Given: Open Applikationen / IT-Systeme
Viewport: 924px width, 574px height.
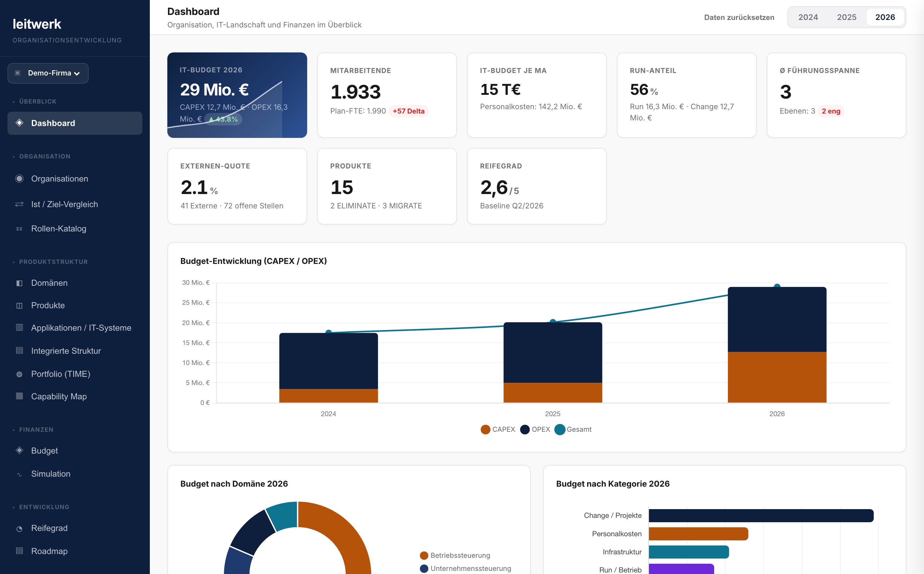Looking at the screenshot, I should point(75,328).
